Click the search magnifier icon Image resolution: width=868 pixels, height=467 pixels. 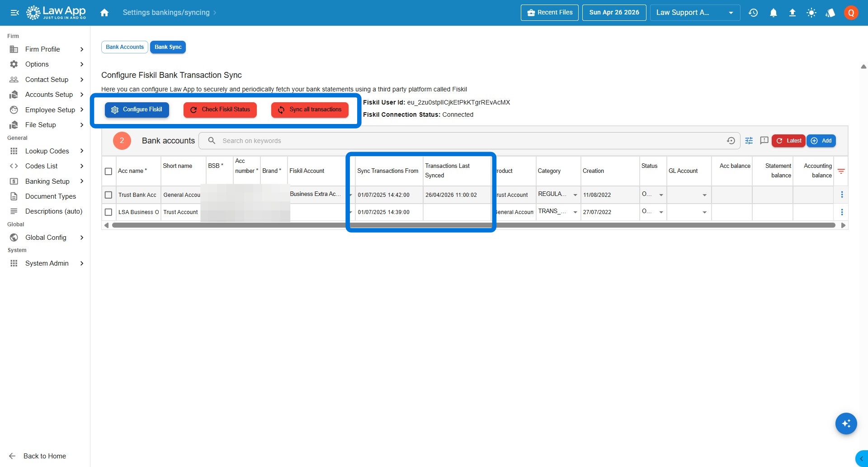pos(212,141)
